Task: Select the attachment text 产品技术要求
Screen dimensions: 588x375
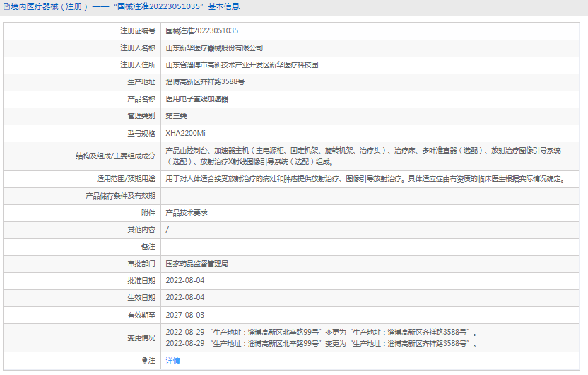Action: pyautogui.click(x=187, y=213)
